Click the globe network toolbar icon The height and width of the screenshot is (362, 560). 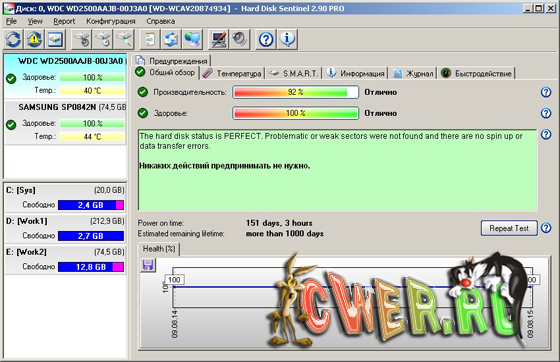click(192, 39)
